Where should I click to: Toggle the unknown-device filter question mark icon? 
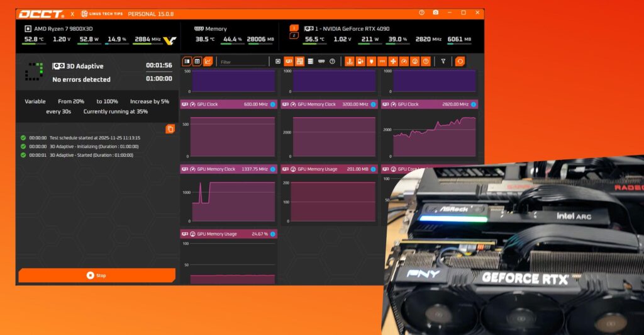332,62
